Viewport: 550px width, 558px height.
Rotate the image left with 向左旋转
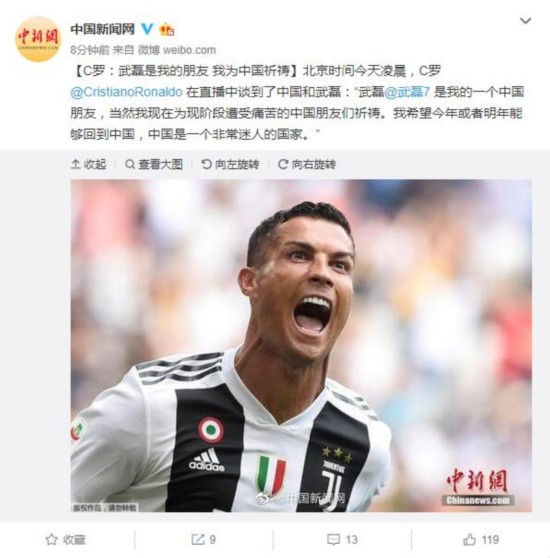[230, 164]
